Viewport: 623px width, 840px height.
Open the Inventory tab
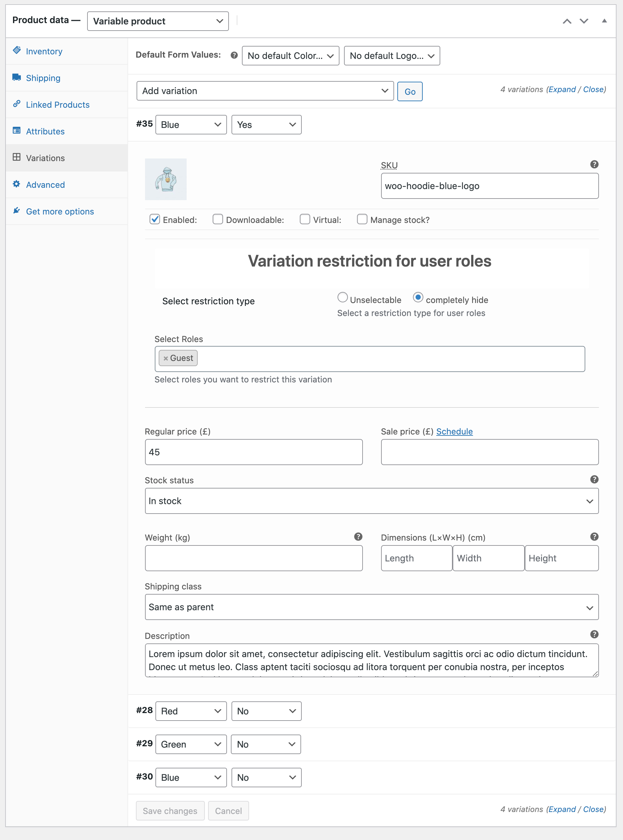pyautogui.click(x=44, y=51)
